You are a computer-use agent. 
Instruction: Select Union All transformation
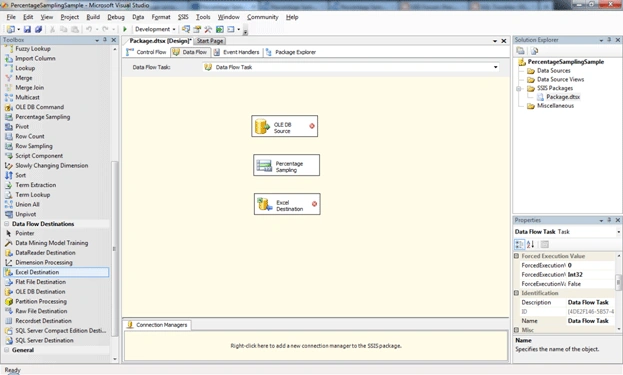(27, 204)
